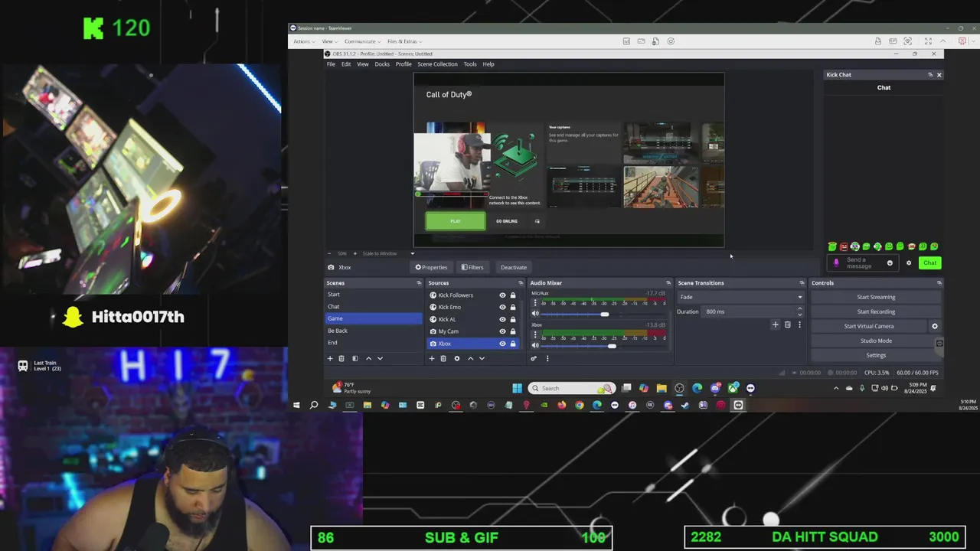The height and width of the screenshot is (551, 980).
Task: Add a new scene with the plus icon
Action: 330,358
